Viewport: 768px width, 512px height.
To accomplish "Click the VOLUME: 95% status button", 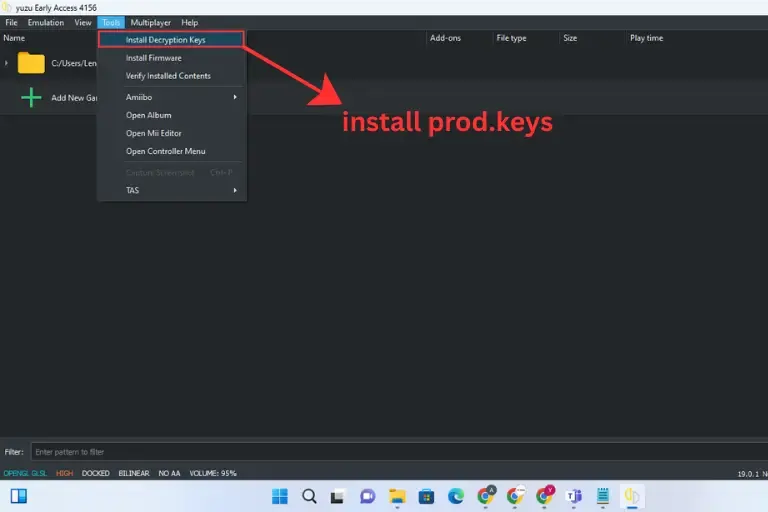I will click(x=213, y=473).
